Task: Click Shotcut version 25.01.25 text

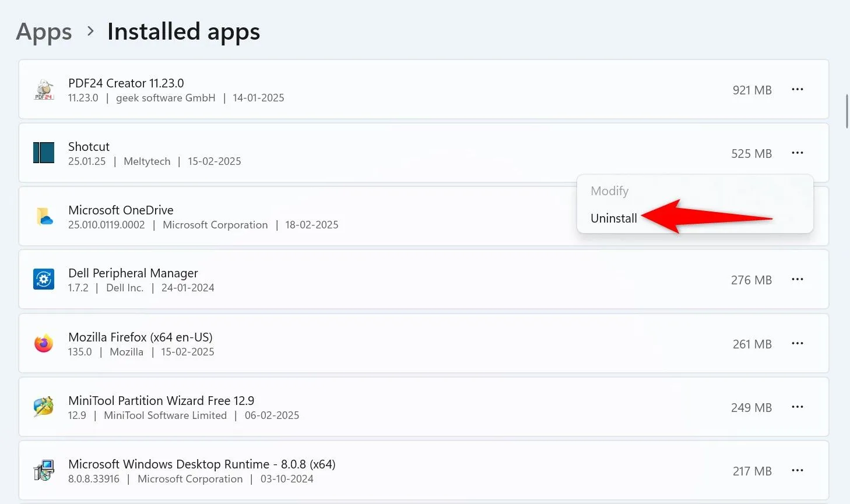Action: coord(87,161)
